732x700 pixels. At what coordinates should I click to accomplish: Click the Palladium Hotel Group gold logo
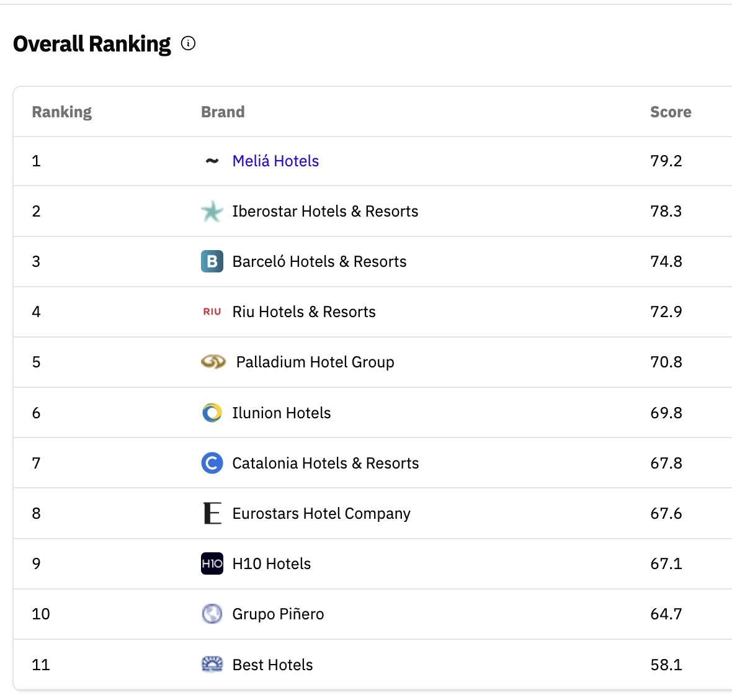click(212, 362)
